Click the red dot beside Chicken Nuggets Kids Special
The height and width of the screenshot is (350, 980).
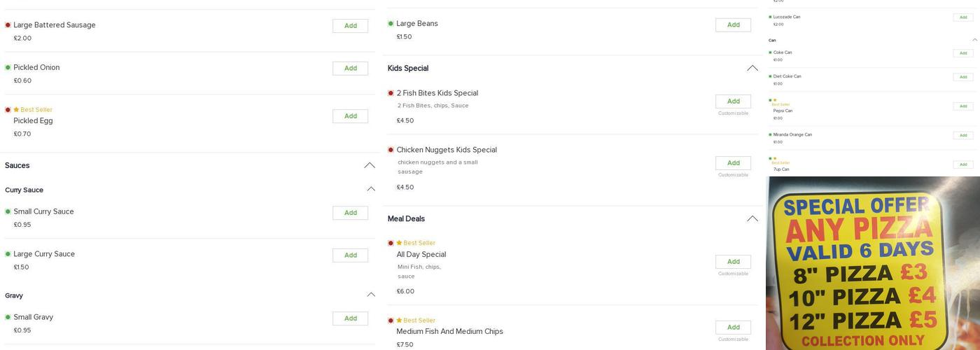(391, 150)
